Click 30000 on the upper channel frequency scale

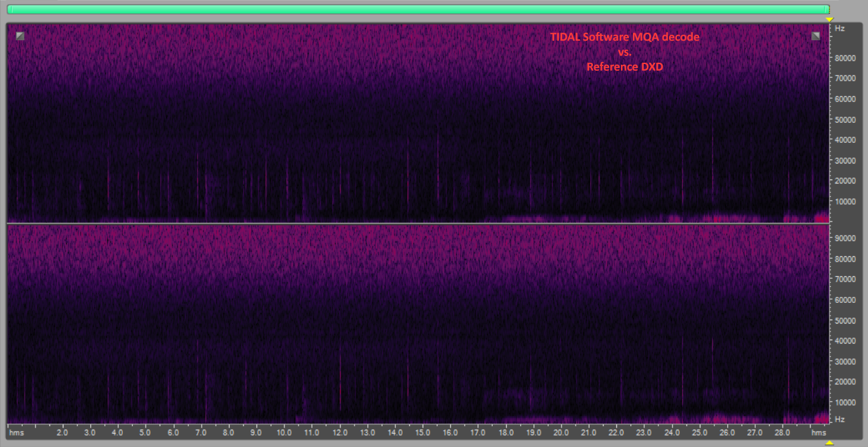click(x=846, y=161)
